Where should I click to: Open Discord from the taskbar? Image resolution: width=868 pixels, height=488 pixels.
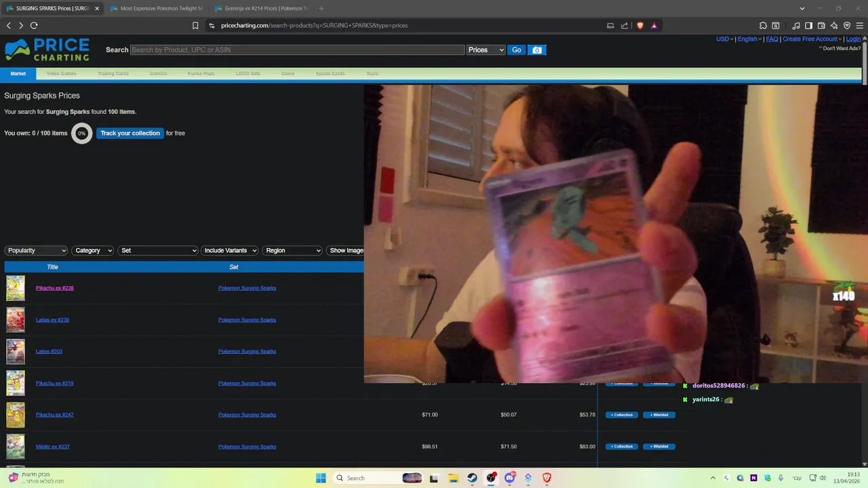(509, 478)
